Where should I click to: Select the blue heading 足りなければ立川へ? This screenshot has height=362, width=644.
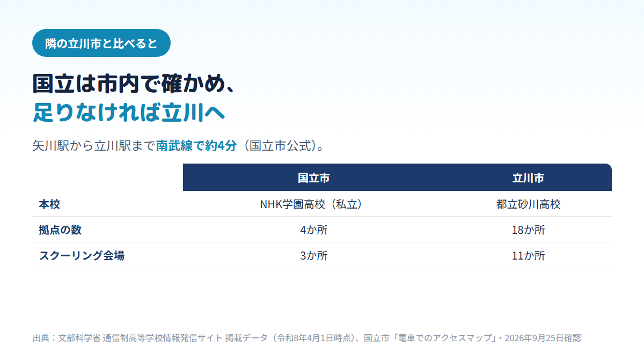tap(129, 112)
